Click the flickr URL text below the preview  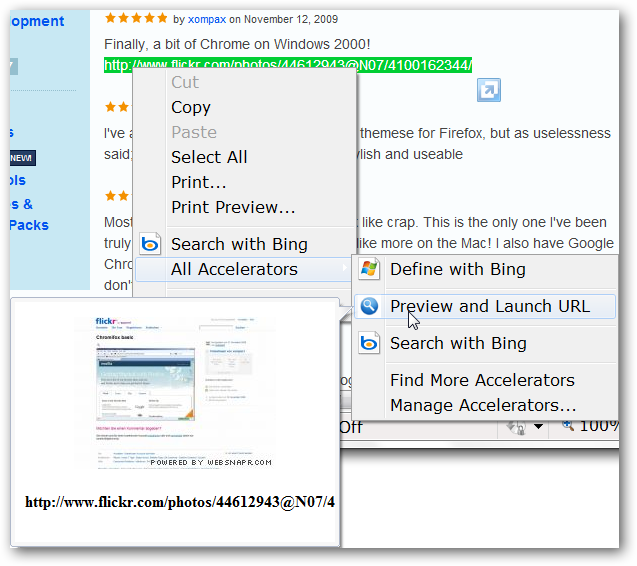tap(180, 502)
